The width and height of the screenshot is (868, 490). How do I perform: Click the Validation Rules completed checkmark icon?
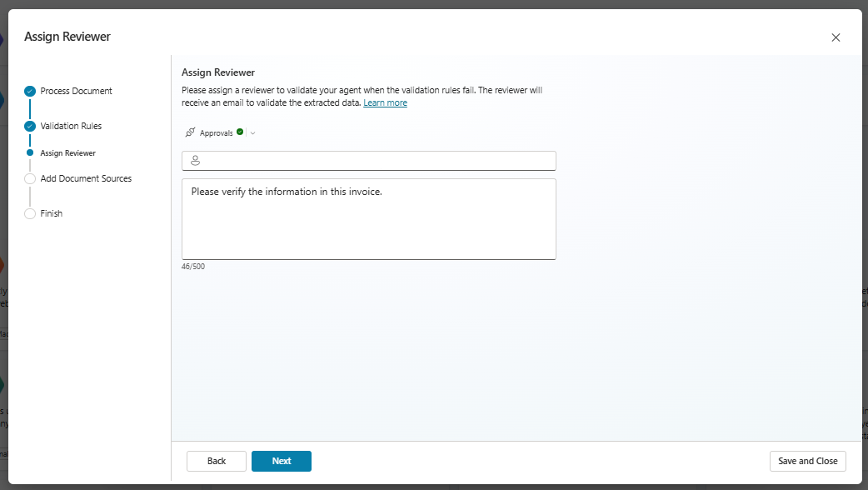pyautogui.click(x=30, y=126)
